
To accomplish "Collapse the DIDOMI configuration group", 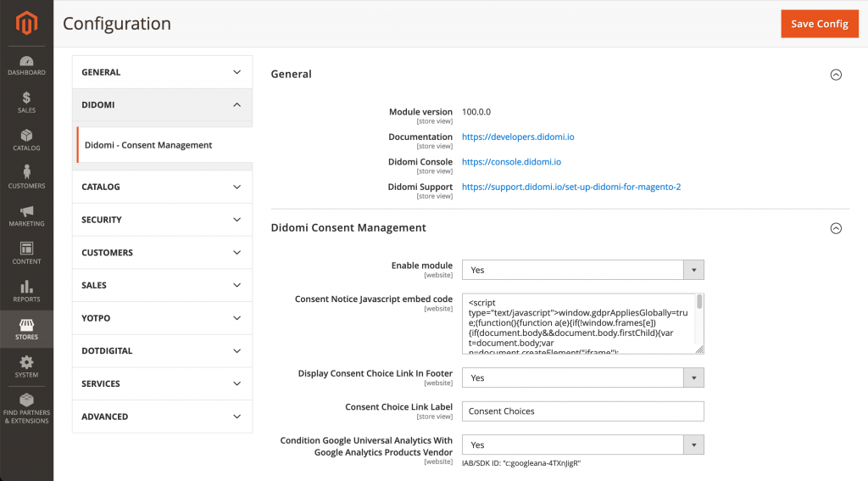I will (x=162, y=104).
